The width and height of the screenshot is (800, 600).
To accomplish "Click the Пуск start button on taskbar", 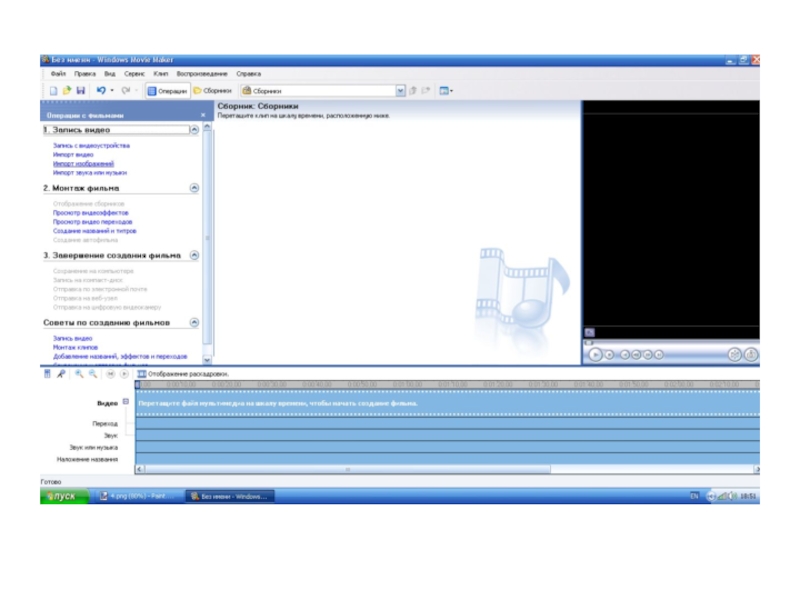I will click(64, 496).
